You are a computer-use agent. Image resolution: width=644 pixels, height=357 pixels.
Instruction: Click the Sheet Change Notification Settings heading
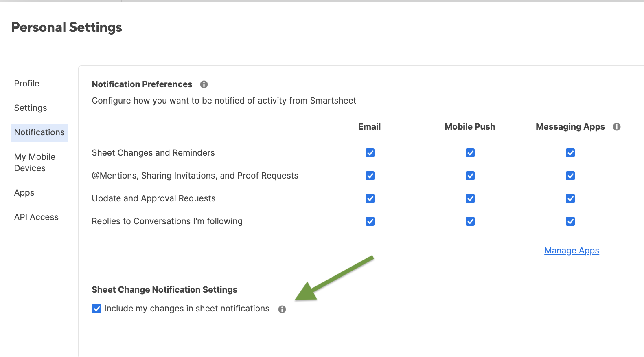(164, 290)
